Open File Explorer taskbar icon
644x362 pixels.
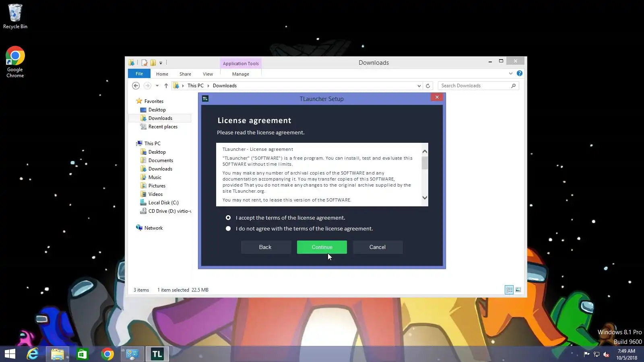point(58,354)
